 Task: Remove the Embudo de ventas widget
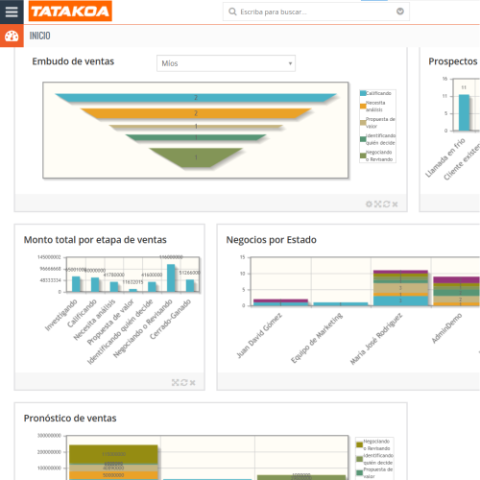pyautogui.click(x=395, y=204)
